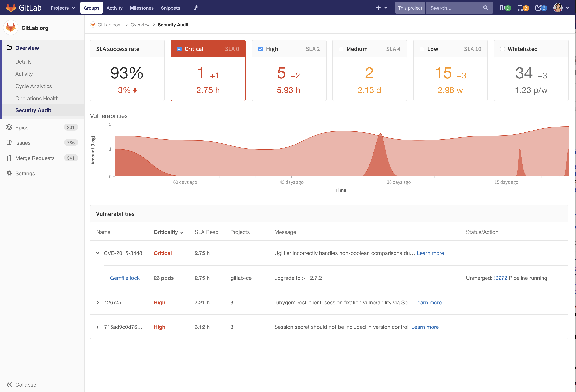576x392 pixels.
Task: Click the Issues icon in the sidebar
Action: (9, 142)
